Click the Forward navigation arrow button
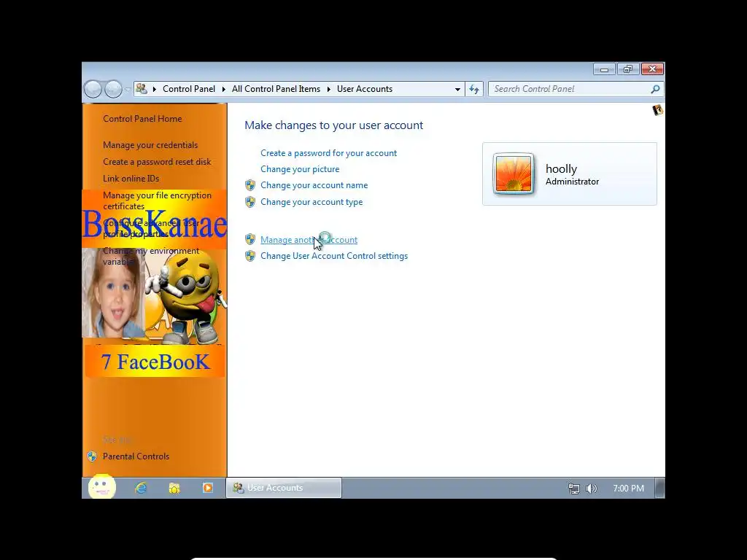747x560 pixels. 113,89
